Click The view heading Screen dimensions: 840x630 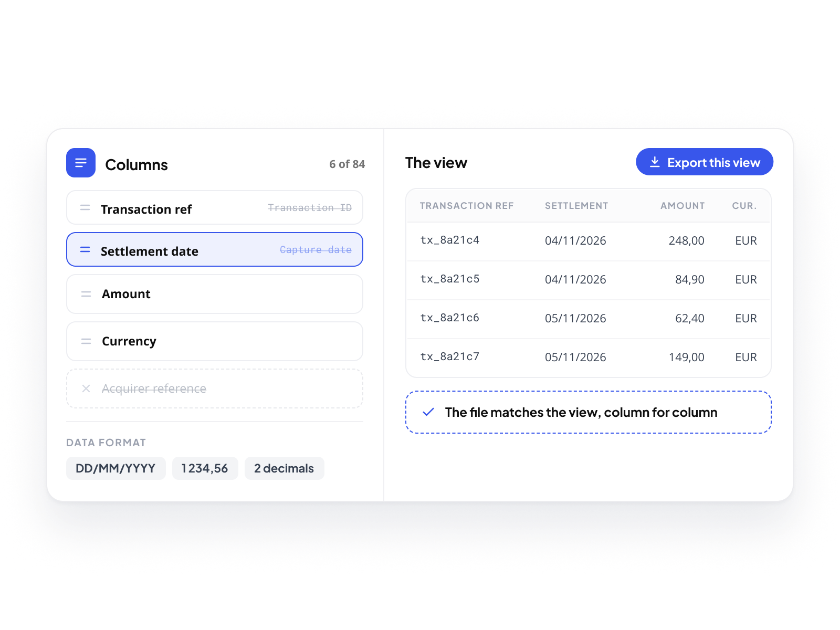(x=436, y=163)
